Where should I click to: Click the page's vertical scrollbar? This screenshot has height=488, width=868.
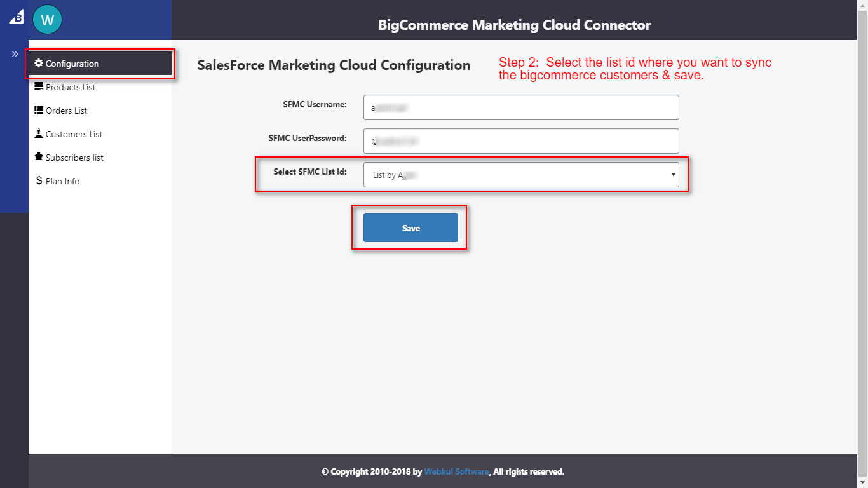click(x=863, y=244)
